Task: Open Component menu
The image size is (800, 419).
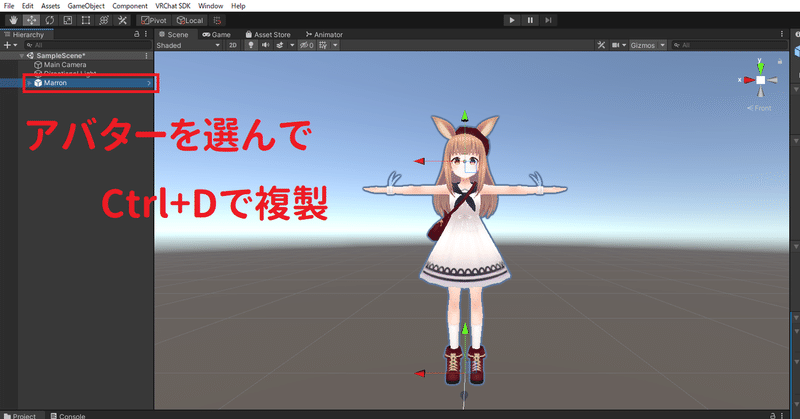Action: coord(130,6)
